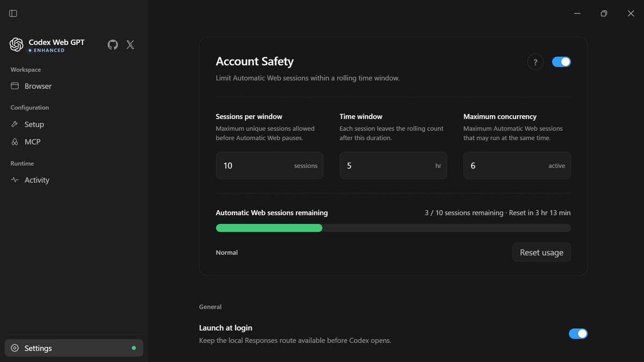The width and height of the screenshot is (644, 362).
Task: Click the Activity pulse icon
Action: [x=15, y=180]
